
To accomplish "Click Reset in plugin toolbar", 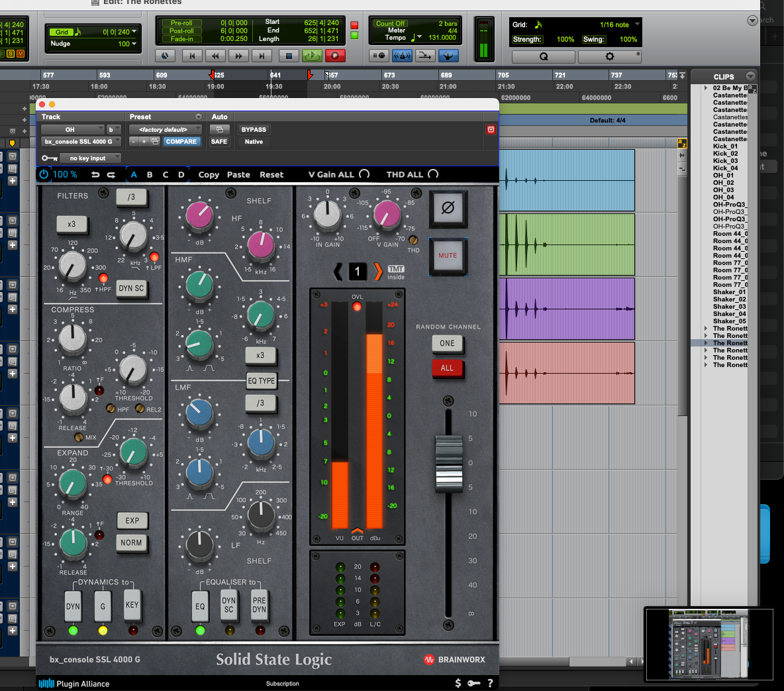I will tap(271, 175).
